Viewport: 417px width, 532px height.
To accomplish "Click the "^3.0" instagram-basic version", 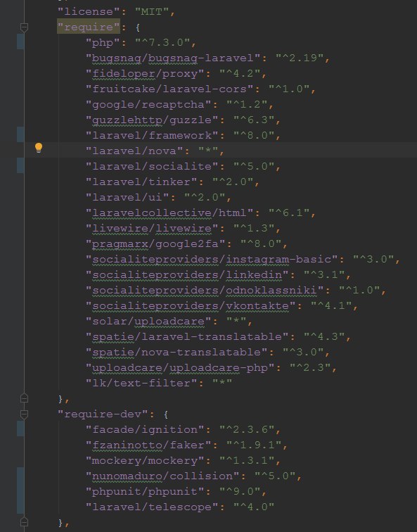I will 373,259.
